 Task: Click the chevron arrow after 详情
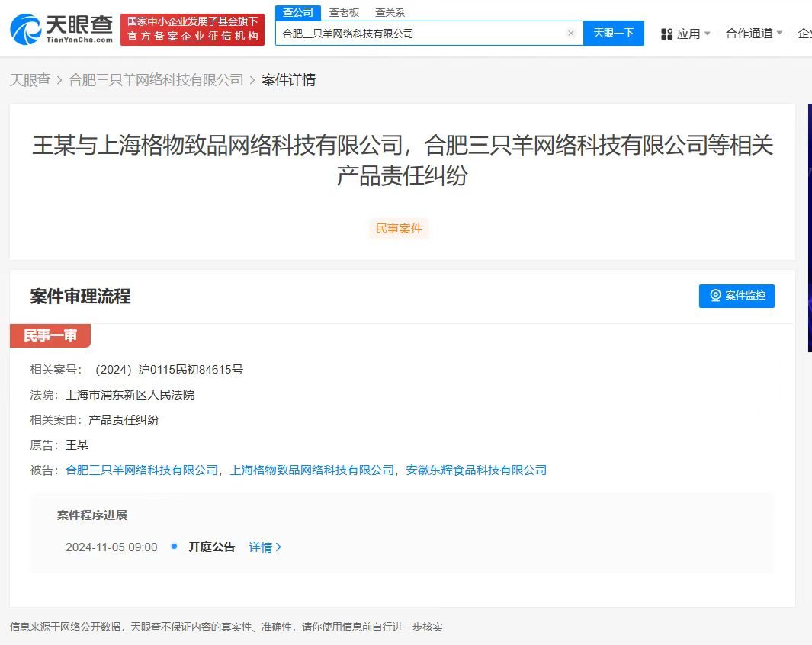(x=280, y=547)
